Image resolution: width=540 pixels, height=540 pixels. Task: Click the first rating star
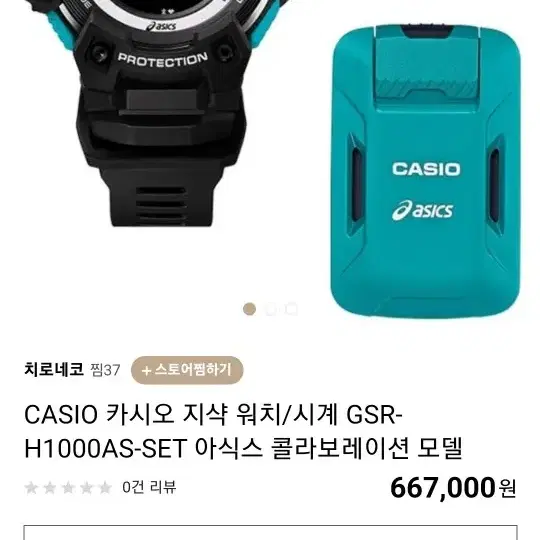pyautogui.click(x=31, y=488)
